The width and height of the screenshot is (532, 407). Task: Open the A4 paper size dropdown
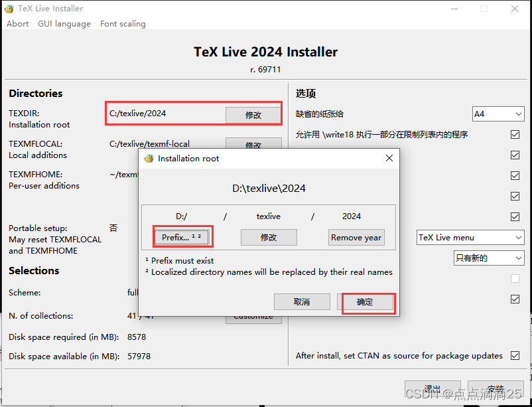498,114
